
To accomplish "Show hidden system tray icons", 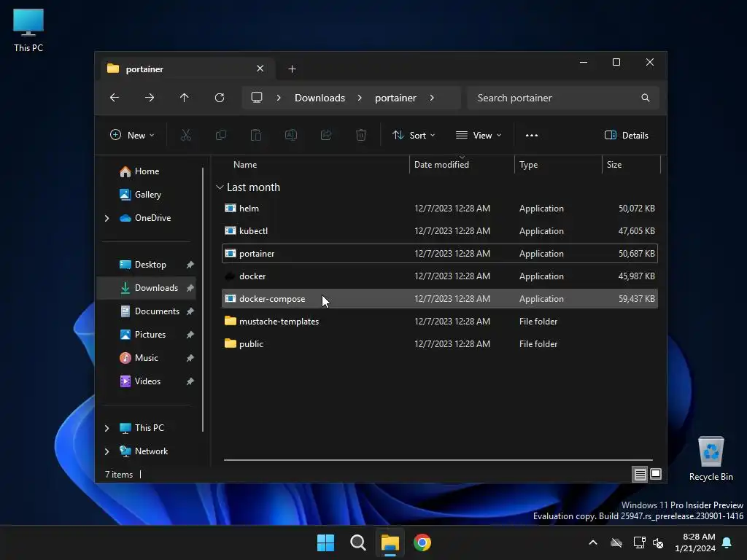I will coord(593,542).
